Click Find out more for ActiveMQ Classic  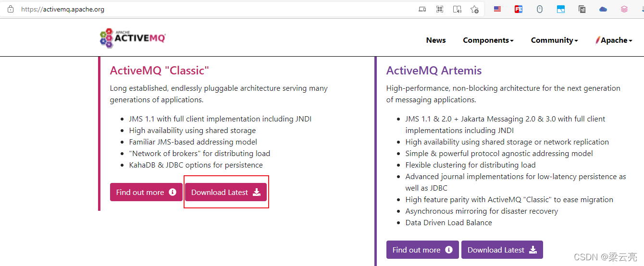146,192
